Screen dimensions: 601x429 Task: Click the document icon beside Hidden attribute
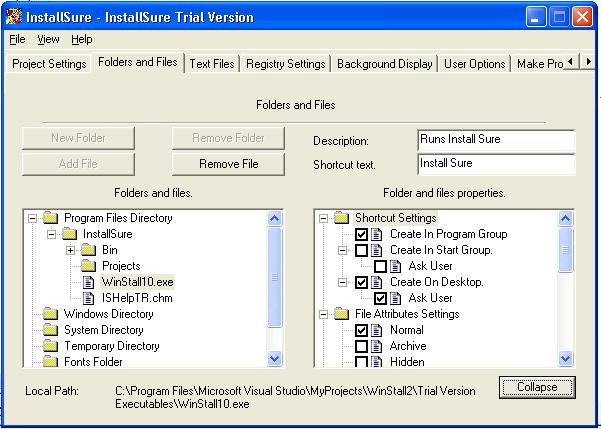pos(377,362)
